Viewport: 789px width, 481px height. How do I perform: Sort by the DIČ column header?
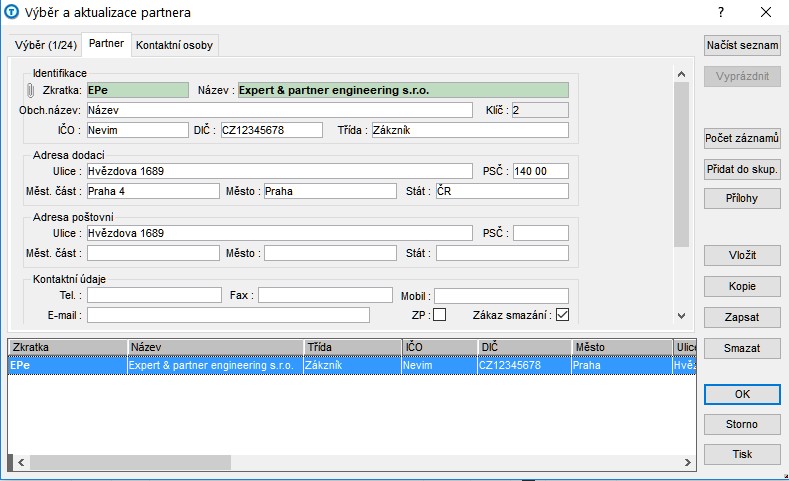[525, 347]
